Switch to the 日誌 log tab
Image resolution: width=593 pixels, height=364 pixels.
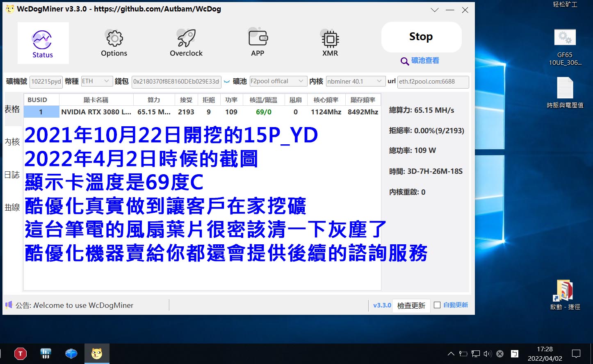12,175
